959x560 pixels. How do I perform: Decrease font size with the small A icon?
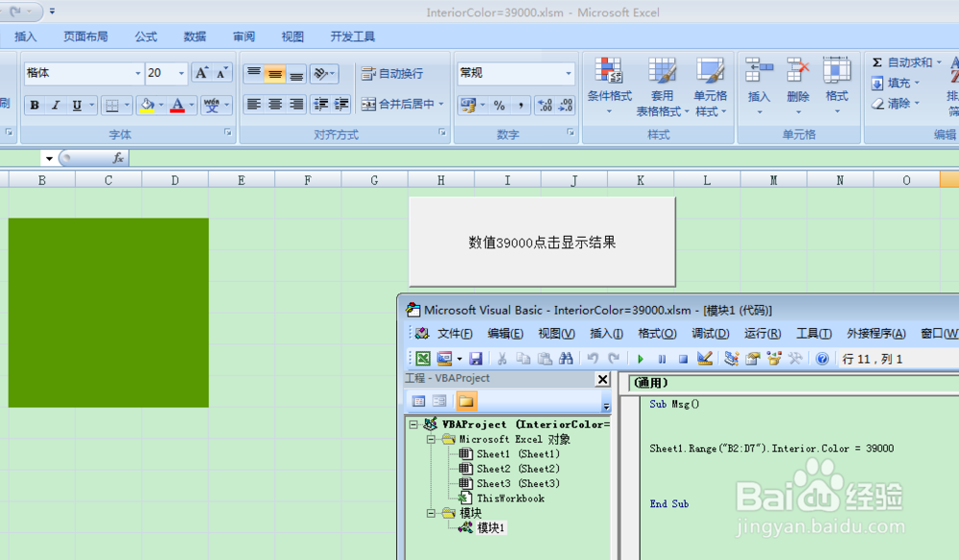click(222, 74)
